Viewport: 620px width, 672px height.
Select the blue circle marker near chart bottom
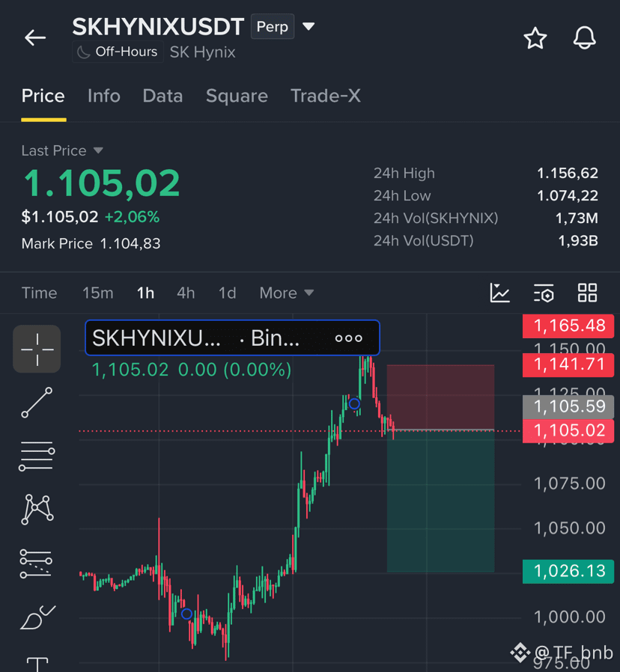(186, 614)
